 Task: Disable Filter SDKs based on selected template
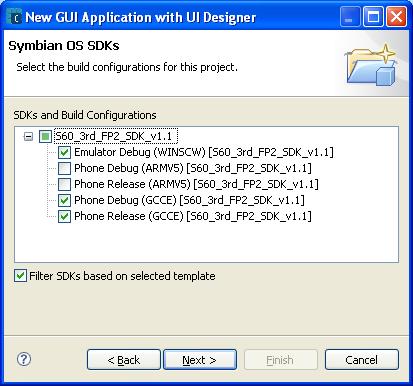(20, 276)
